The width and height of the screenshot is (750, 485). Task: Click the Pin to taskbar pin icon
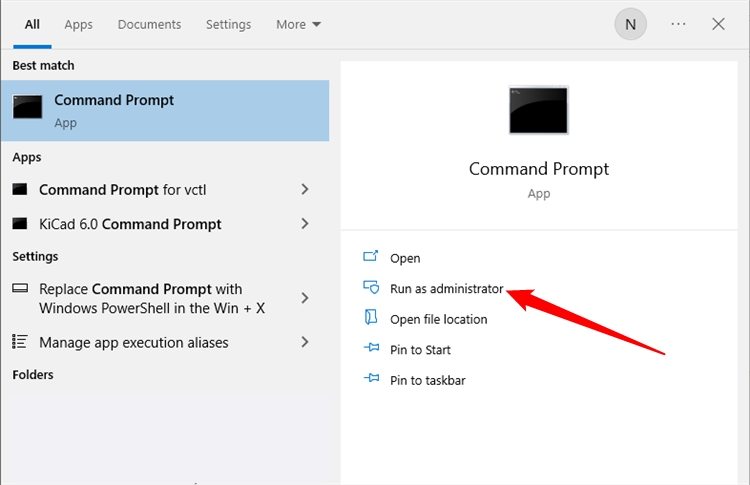[372, 380]
